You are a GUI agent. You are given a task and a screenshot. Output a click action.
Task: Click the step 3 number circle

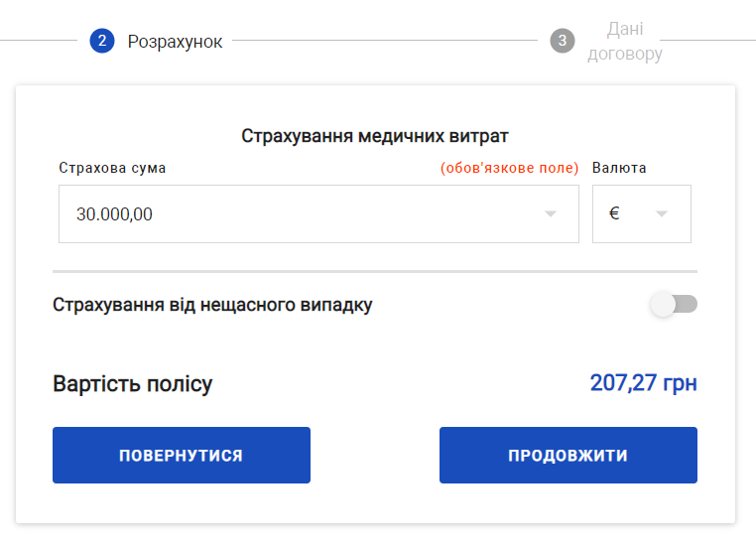[x=563, y=41]
